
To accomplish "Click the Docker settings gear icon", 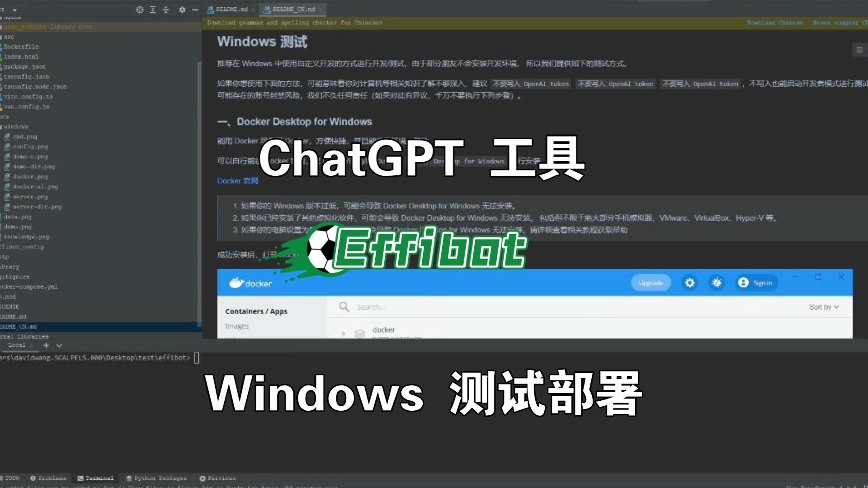I will pyautogui.click(x=690, y=282).
